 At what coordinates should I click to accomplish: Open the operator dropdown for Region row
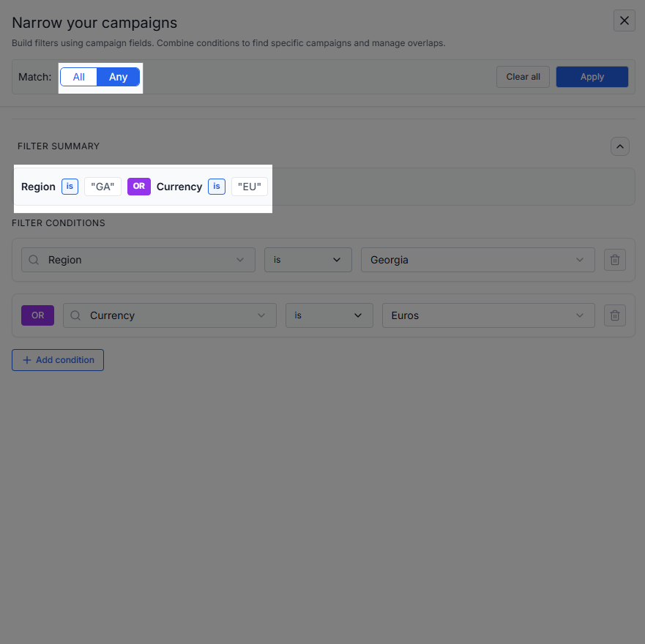coord(307,260)
